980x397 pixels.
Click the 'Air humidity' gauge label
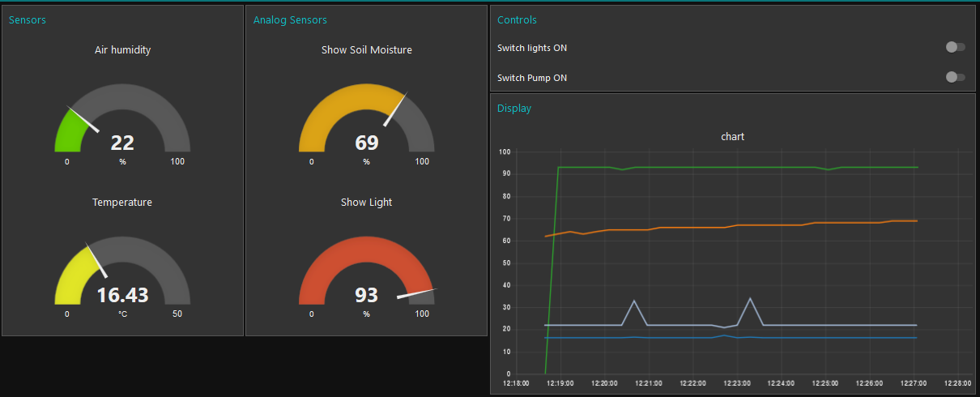point(122,49)
